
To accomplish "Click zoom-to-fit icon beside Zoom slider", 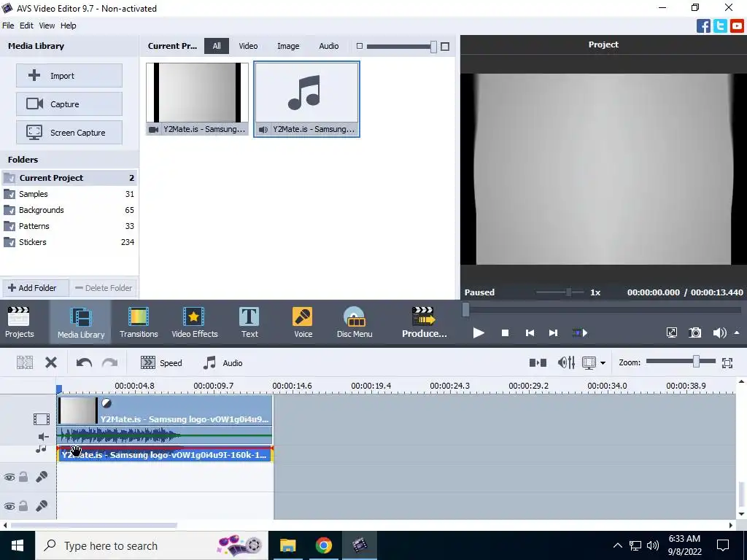I will [x=727, y=363].
